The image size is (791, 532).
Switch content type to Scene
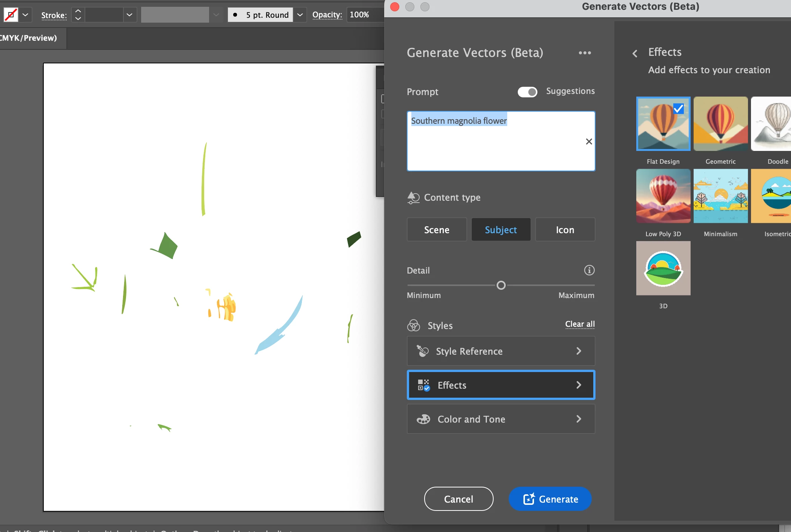(x=437, y=230)
